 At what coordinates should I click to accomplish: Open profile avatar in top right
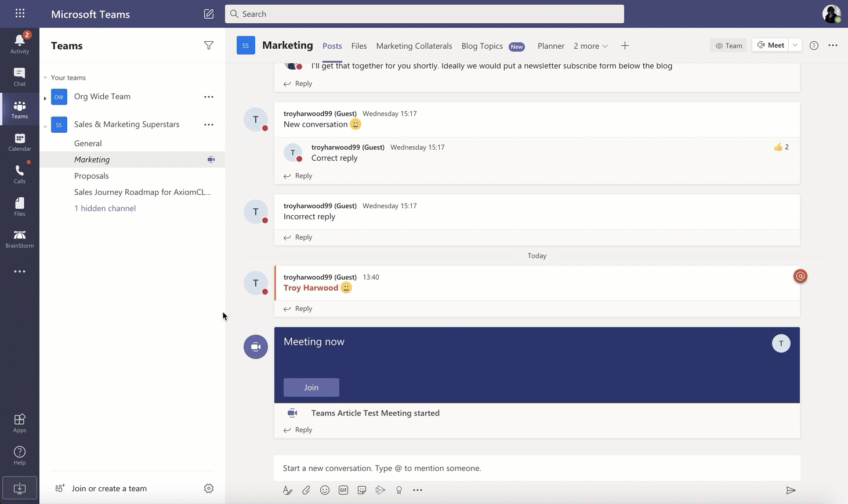click(x=832, y=14)
